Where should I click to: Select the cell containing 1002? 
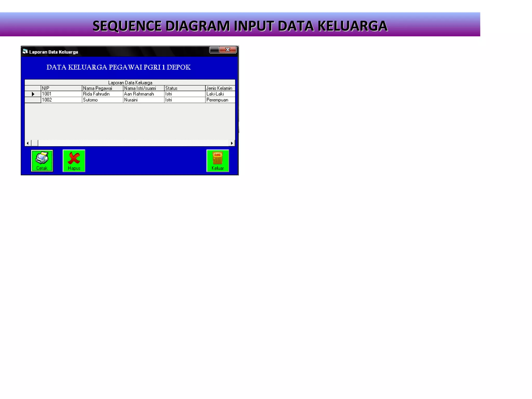tap(61, 100)
